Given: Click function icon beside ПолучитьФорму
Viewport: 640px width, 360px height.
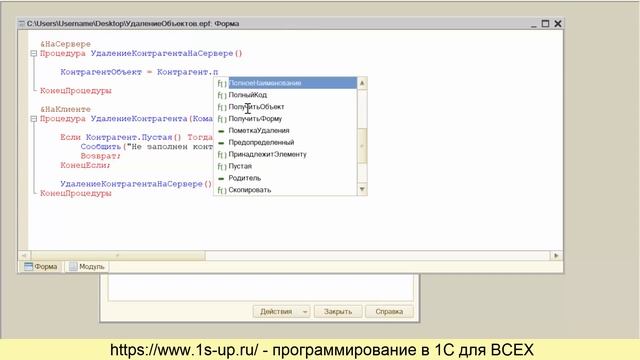Looking at the screenshot, I should pos(222,119).
